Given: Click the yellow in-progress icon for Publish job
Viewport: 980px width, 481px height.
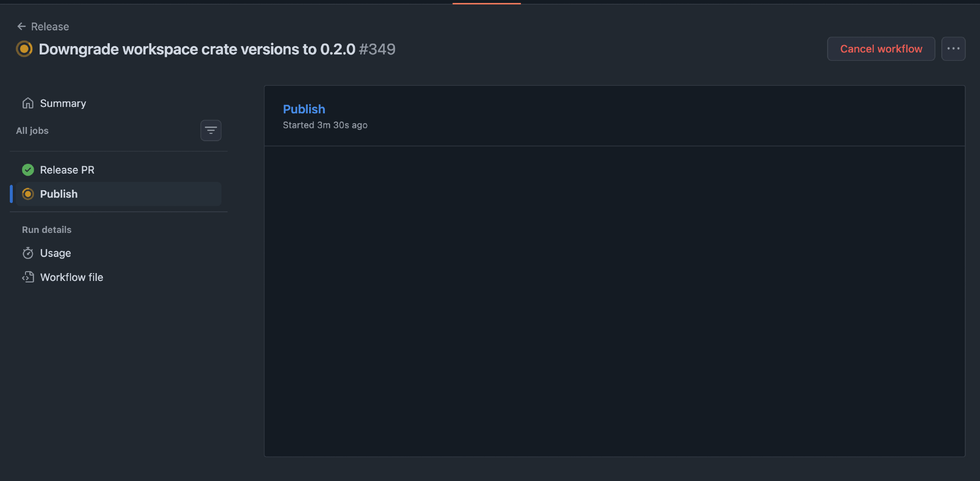Looking at the screenshot, I should 28,194.
